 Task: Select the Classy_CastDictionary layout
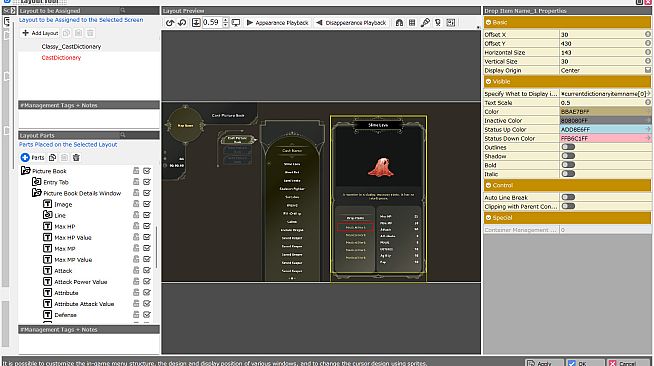pos(71,46)
